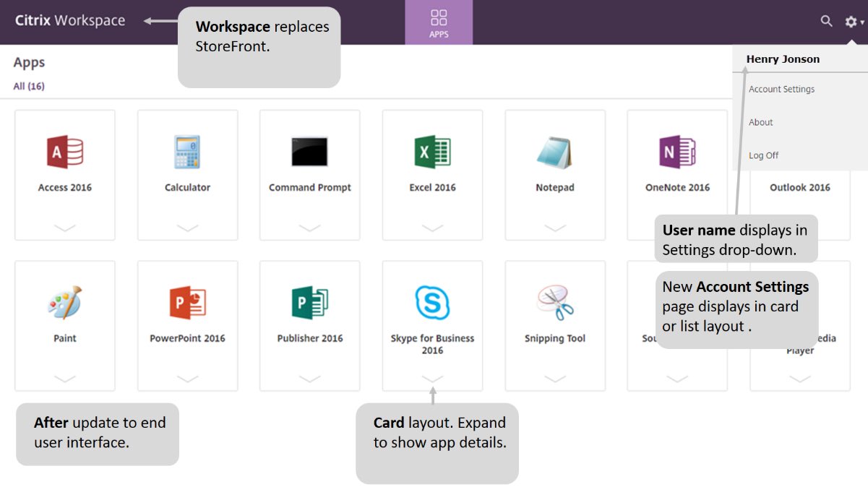
Task: Click the APPS grid icon
Action: [x=439, y=17]
